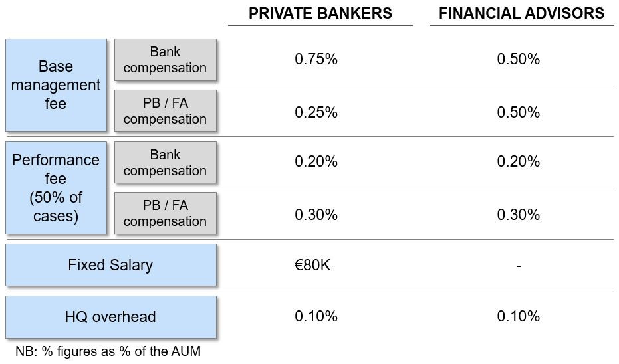Click Bank compensation box beside Performance fee
619x364 pixels.
click(x=165, y=163)
